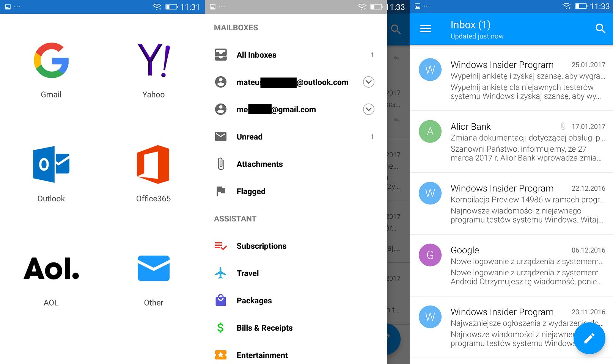Open Subscriptions assistant view
613x364 pixels.
(x=296, y=246)
